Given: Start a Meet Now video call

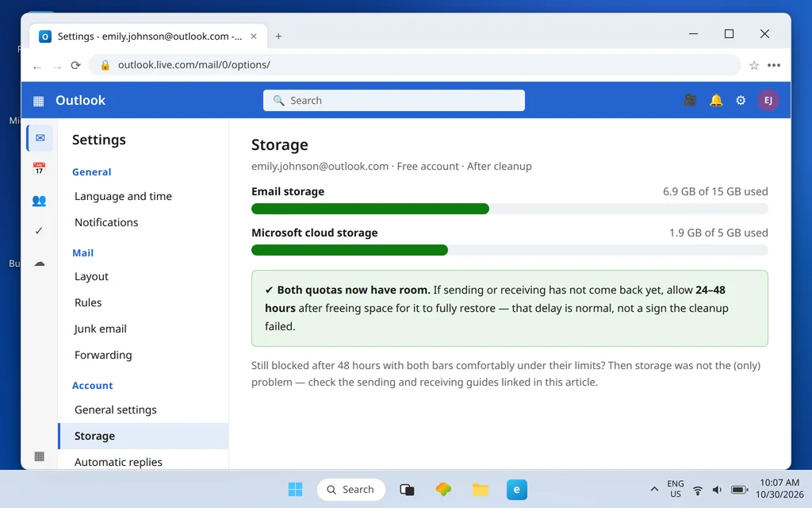Looking at the screenshot, I should point(690,100).
